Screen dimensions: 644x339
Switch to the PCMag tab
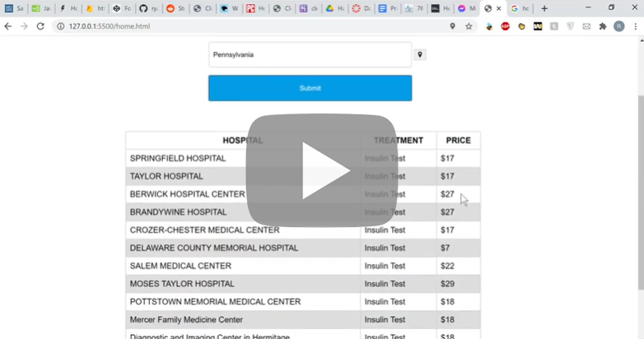[255, 8]
